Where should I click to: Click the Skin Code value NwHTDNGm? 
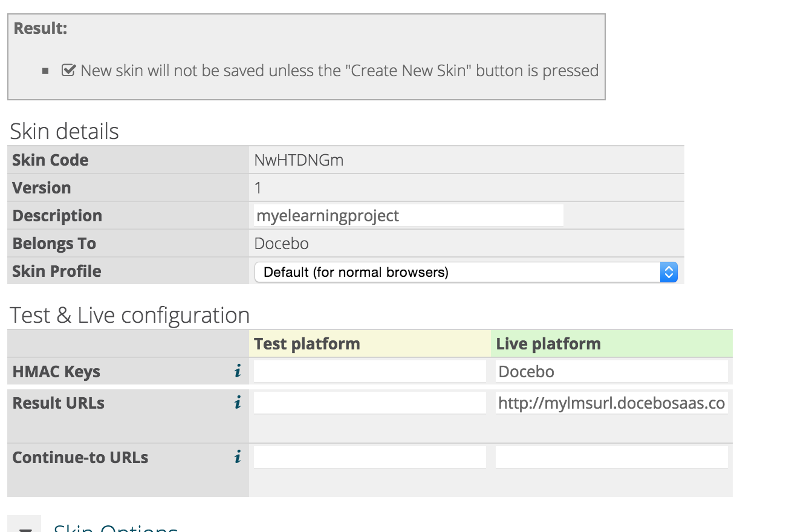click(299, 160)
